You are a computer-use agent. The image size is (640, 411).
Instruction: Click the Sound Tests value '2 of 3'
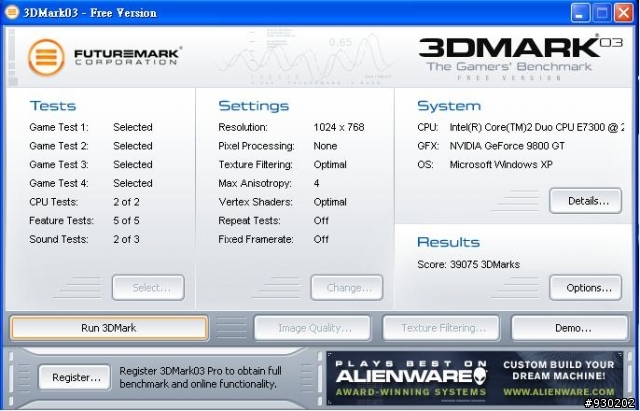point(127,239)
